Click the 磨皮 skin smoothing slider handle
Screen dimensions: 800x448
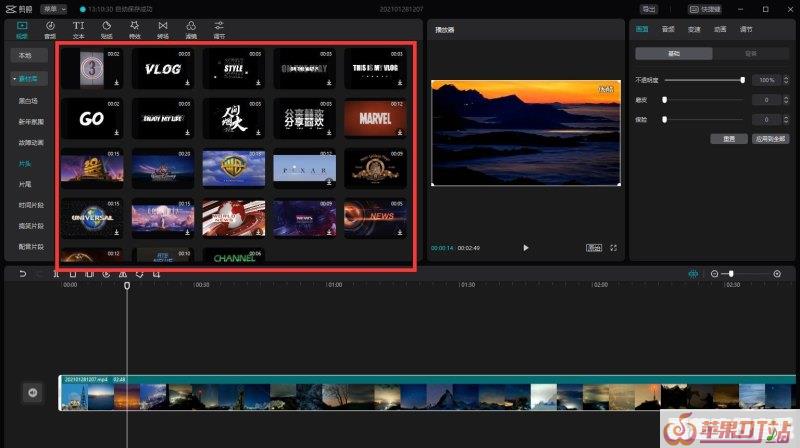[664, 100]
